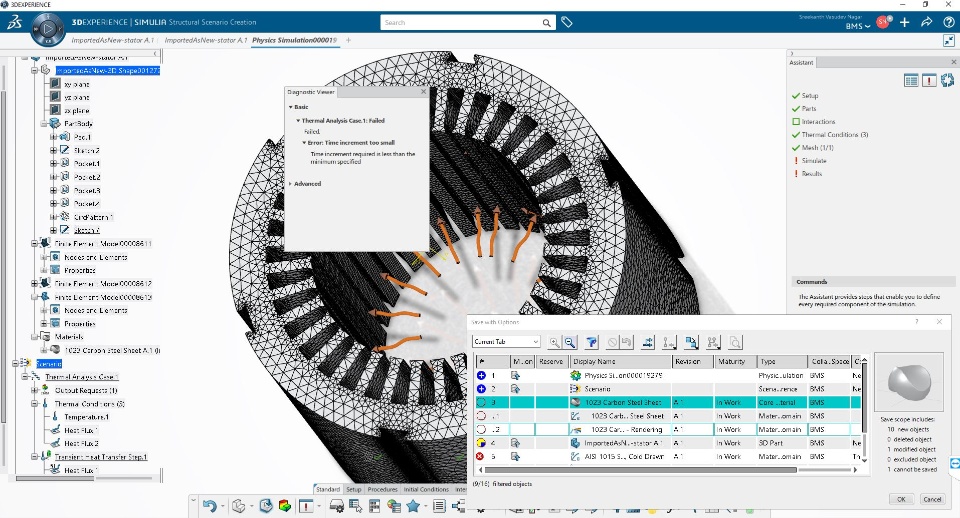Click the expand view icon below the help button
Image resolution: width=960 pixels, height=518 pixels.
pos(948,40)
